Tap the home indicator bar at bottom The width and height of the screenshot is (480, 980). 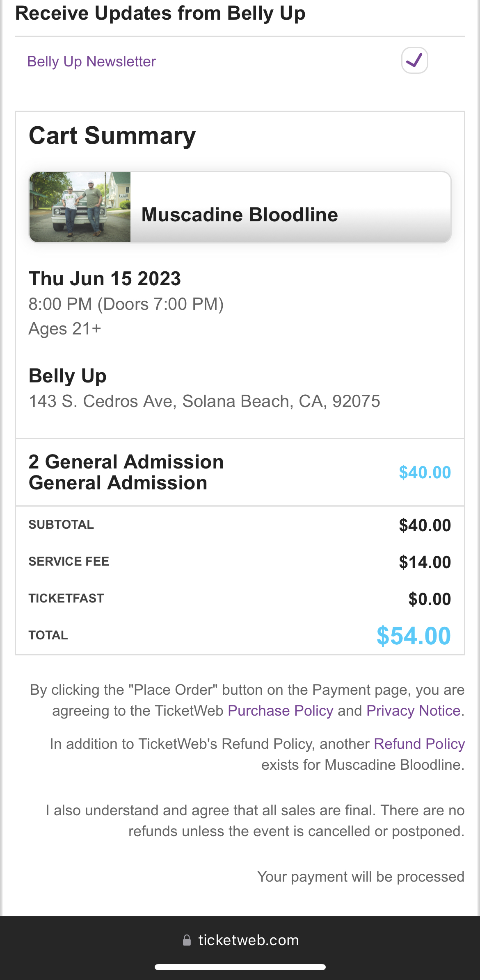[240, 967]
